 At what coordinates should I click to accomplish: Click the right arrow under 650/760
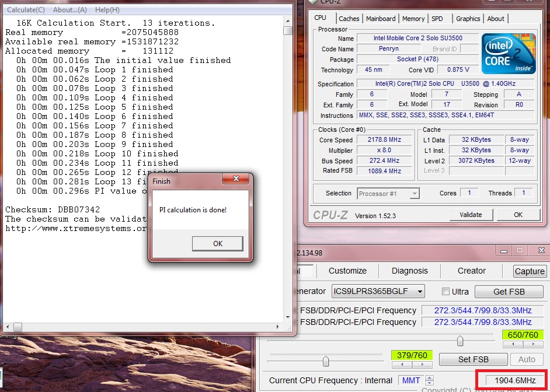533,344
